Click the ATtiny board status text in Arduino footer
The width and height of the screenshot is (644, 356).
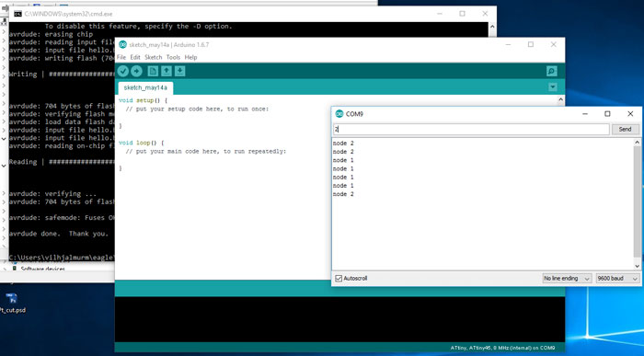(502, 348)
